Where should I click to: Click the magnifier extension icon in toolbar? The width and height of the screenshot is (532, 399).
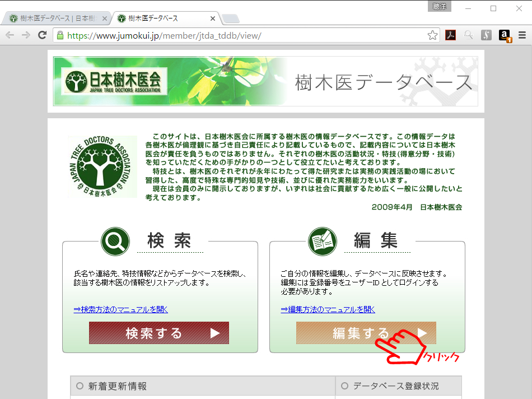pyautogui.click(x=469, y=35)
